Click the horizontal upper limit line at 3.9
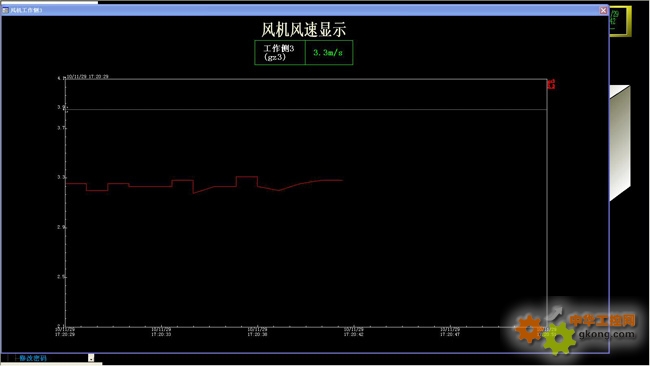 pyautogui.click(x=306, y=109)
